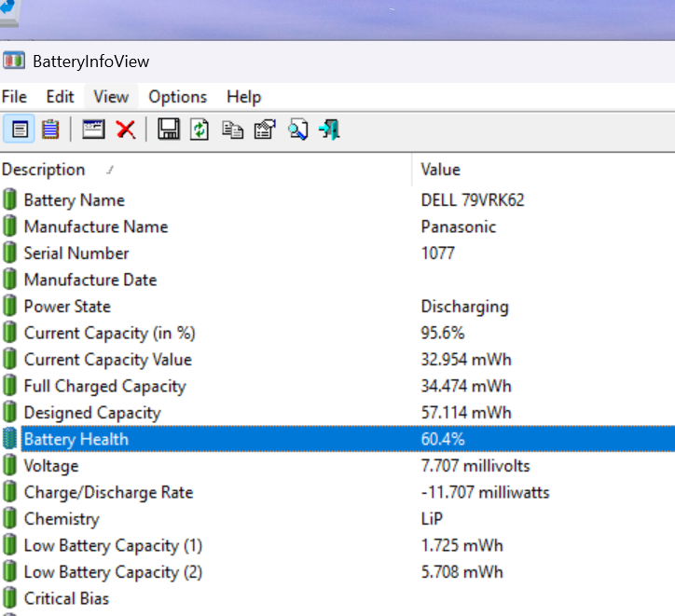Select the Critical Bias row
675x616 pixels.
click(x=337, y=598)
